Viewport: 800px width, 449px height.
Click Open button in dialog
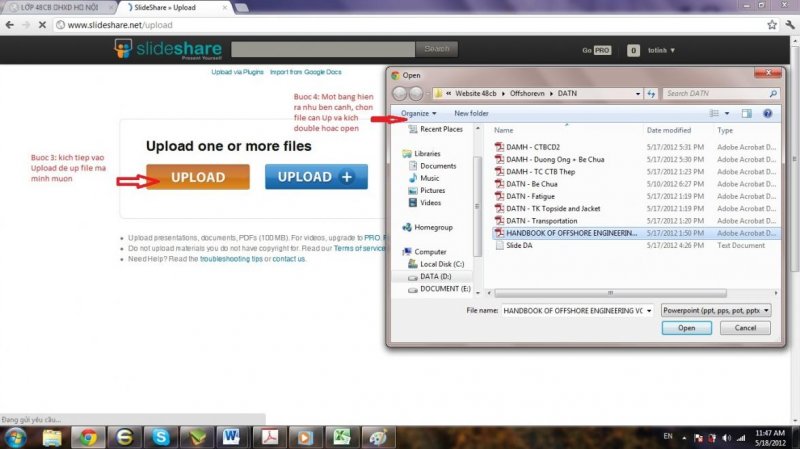687,328
